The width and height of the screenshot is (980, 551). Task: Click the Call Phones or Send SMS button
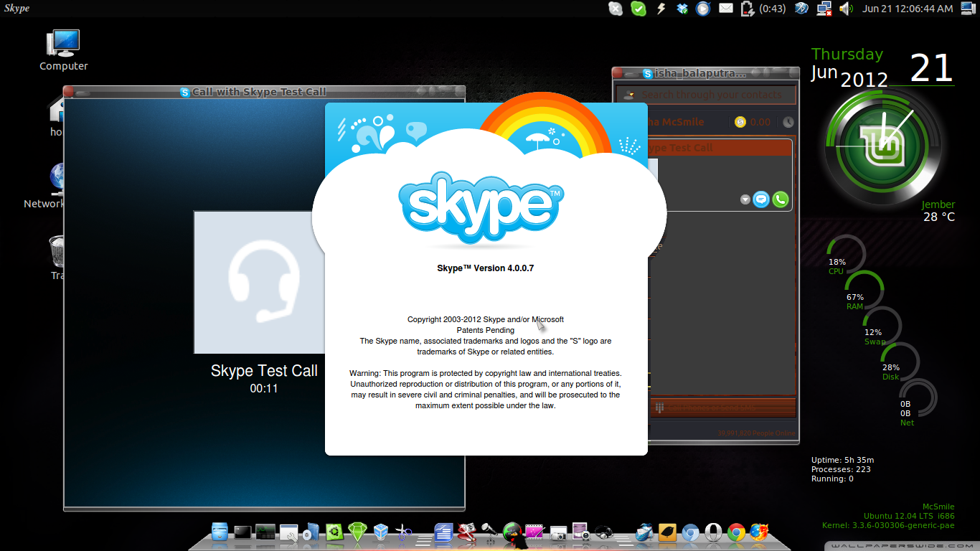pyautogui.click(x=722, y=408)
